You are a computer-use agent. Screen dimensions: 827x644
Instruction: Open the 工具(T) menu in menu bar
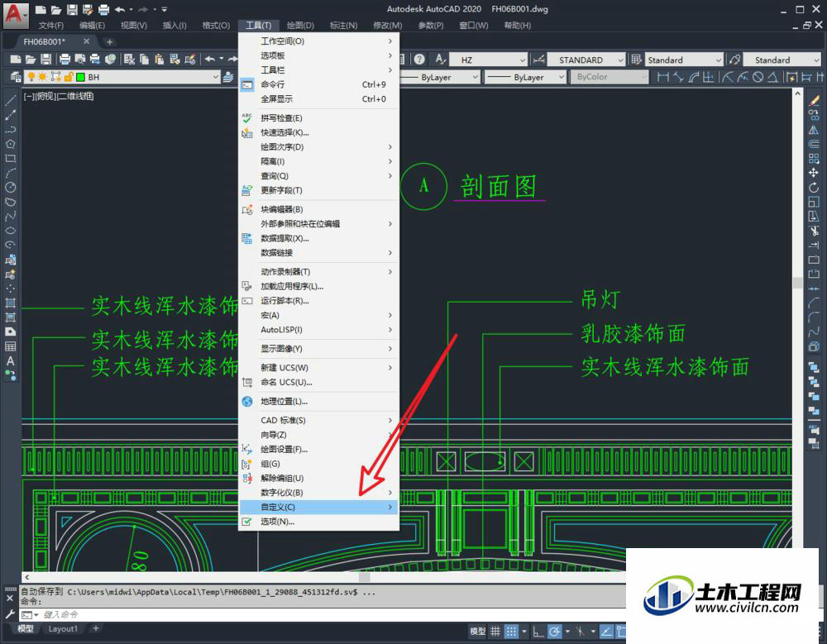tap(258, 26)
